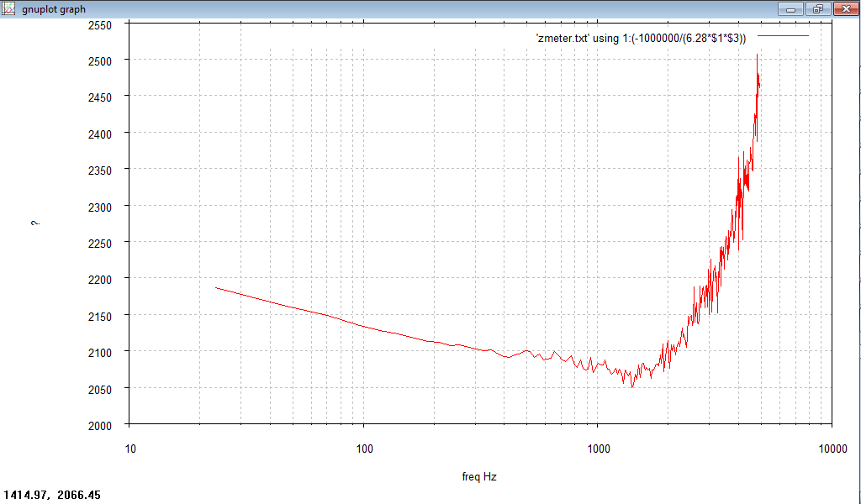Click the x-axis tick label 1000
The width and height of the screenshot is (861, 504).
[598, 449]
